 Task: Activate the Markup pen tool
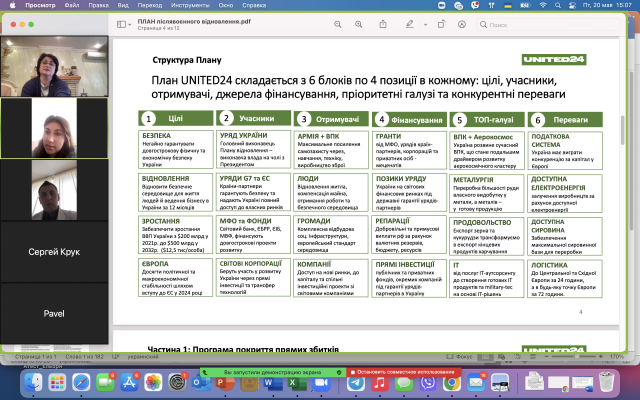point(409,24)
